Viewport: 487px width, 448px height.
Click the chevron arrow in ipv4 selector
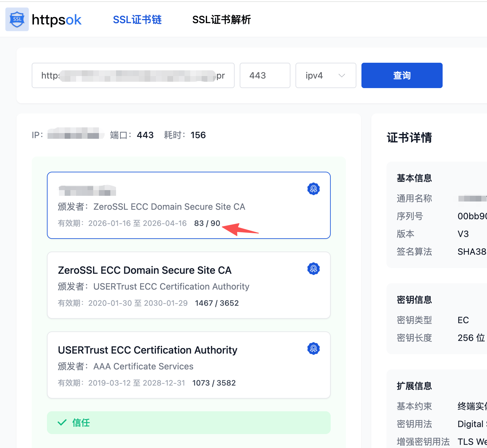341,75
